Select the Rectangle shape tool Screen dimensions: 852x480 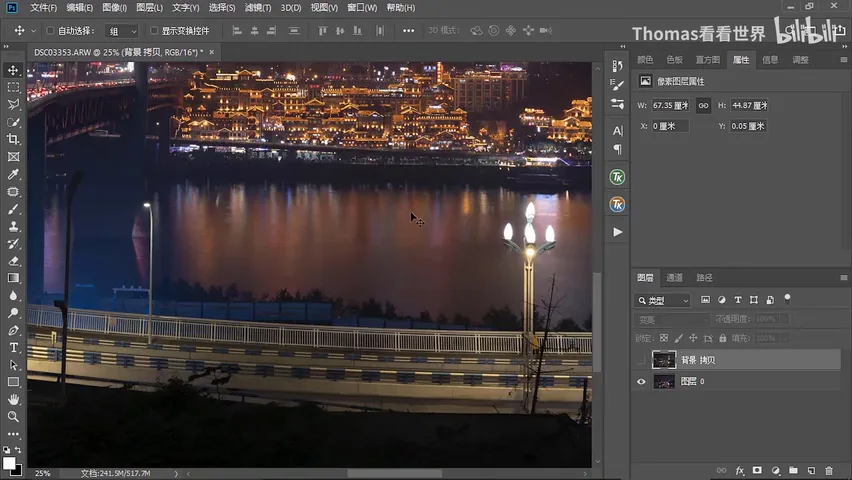point(14,382)
